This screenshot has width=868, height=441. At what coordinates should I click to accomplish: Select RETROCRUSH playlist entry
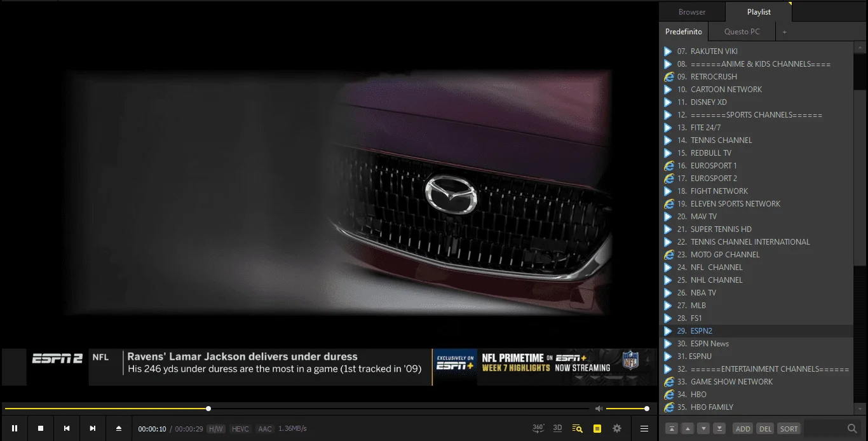[757, 77]
